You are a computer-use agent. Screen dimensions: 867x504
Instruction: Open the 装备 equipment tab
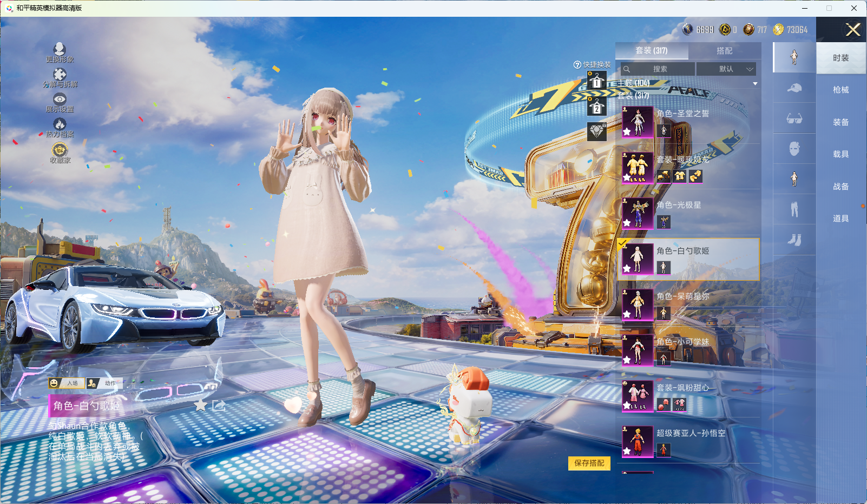pos(841,122)
